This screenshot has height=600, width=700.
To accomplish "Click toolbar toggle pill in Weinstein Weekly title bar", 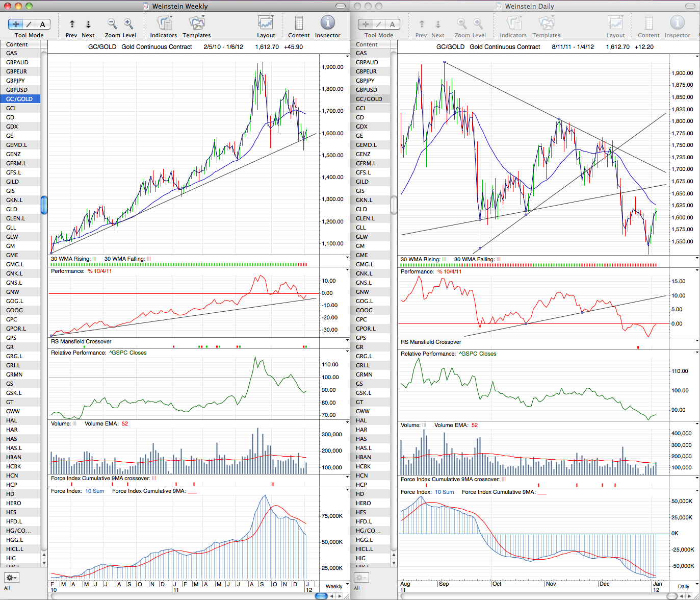I will coord(341,6).
